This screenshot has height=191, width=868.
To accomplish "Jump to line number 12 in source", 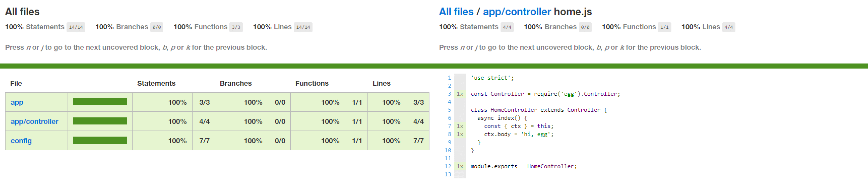I will tap(447, 166).
